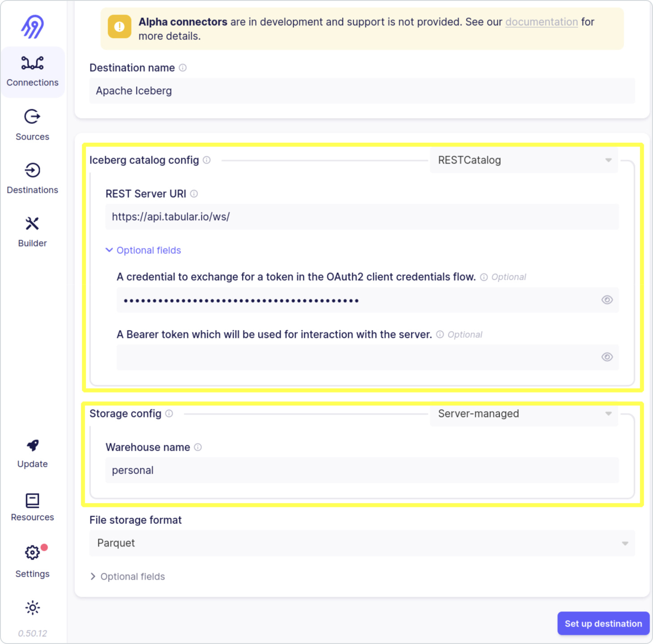Go to Sources in the sidebar
653x644 pixels.
tap(33, 125)
